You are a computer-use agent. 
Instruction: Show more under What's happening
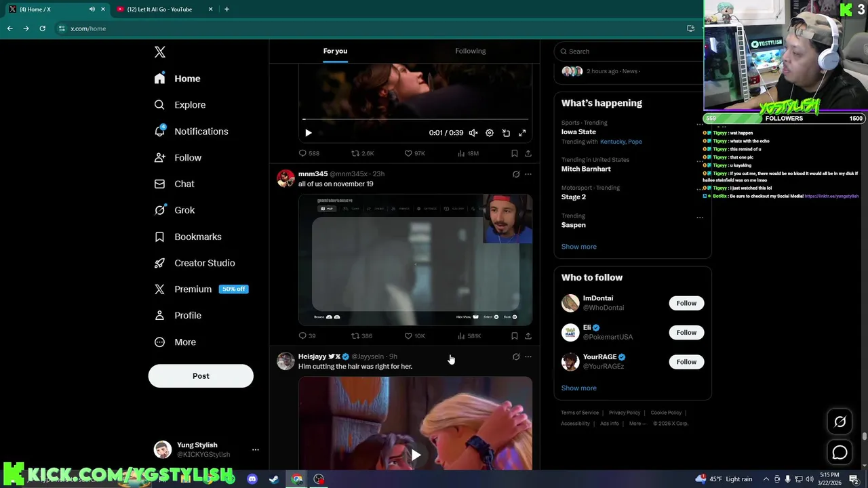tap(579, 247)
